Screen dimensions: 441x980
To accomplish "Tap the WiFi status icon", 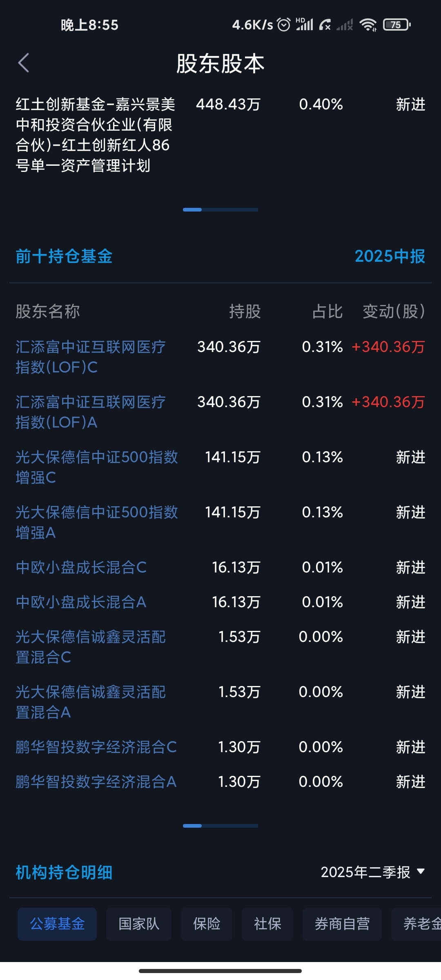I will click(x=368, y=25).
